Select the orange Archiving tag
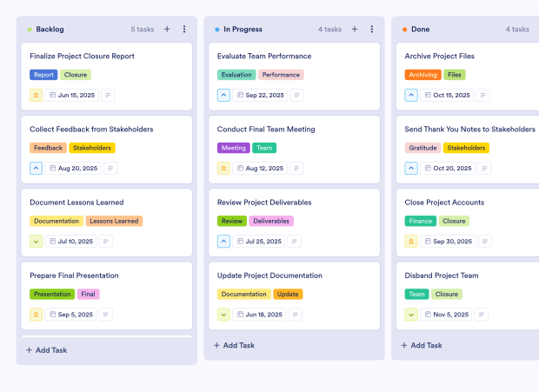 click(x=423, y=75)
